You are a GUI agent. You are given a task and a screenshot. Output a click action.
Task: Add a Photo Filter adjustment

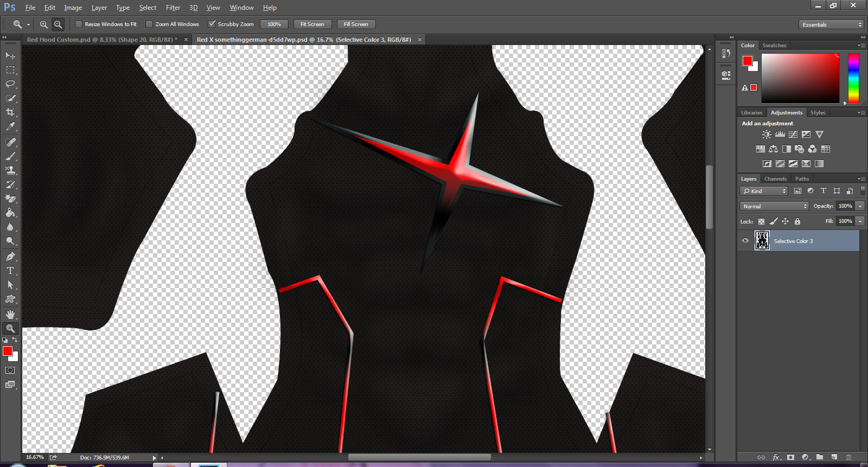coord(800,149)
